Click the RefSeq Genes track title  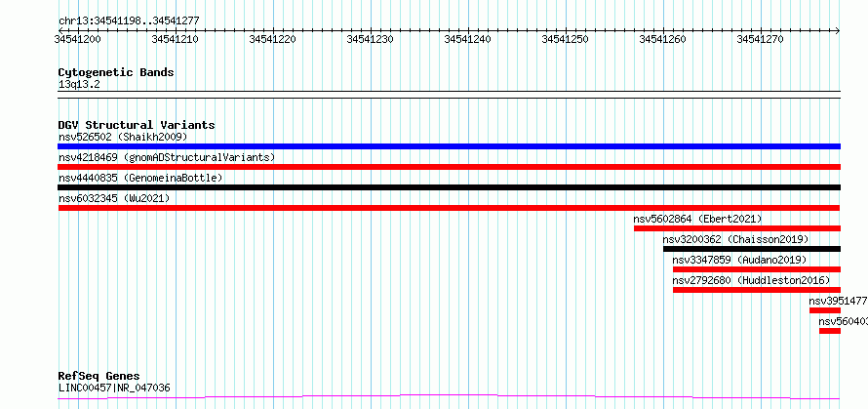coord(99,377)
